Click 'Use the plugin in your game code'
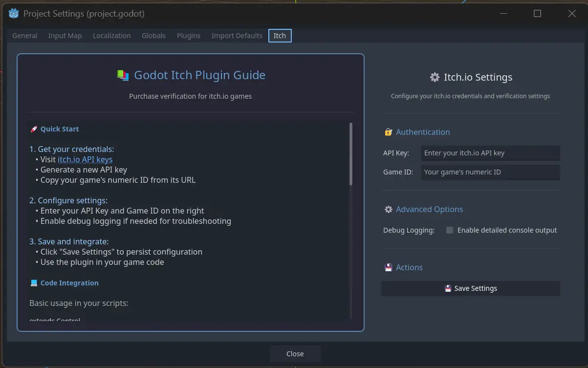 102,262
